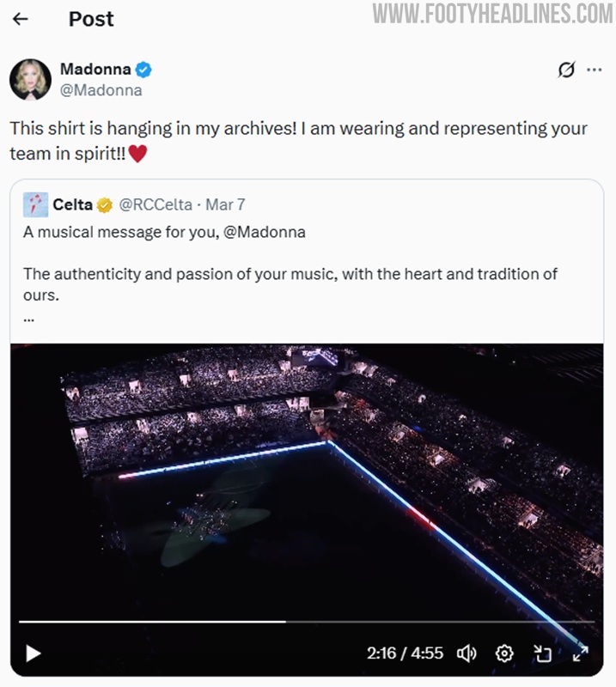Mute the video with the speaker icon
The image size is (616, 687).
[467, 654]
